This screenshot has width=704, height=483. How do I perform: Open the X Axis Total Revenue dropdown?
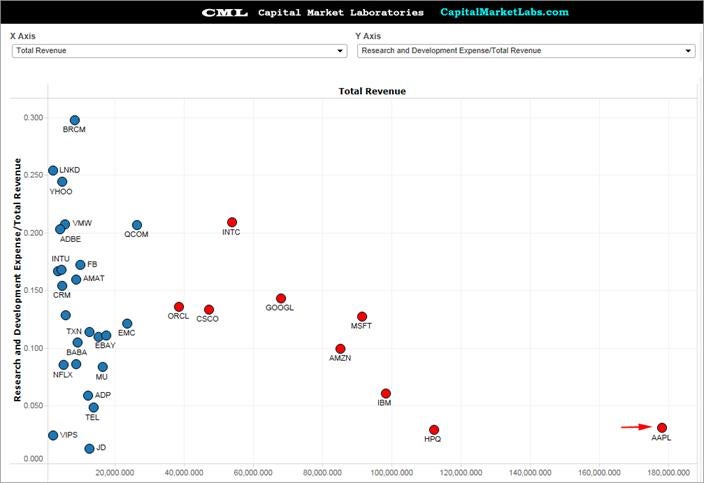tap(179, 51)
